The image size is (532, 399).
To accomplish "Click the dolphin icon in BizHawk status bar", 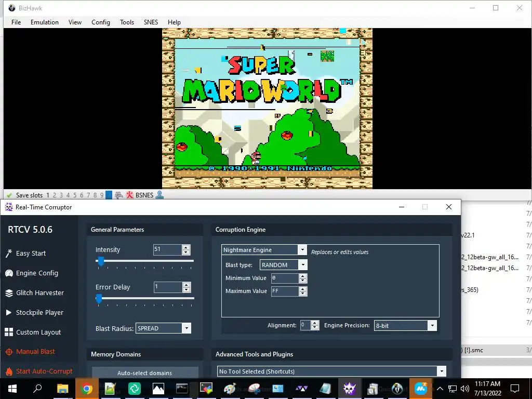I will click(x=119, y=195).
